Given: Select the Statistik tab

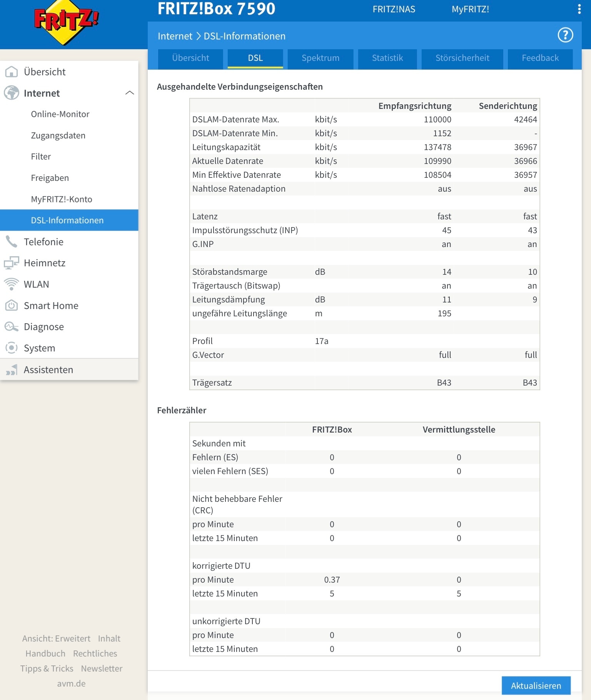Looking at the screenshot, I should 387,58.
